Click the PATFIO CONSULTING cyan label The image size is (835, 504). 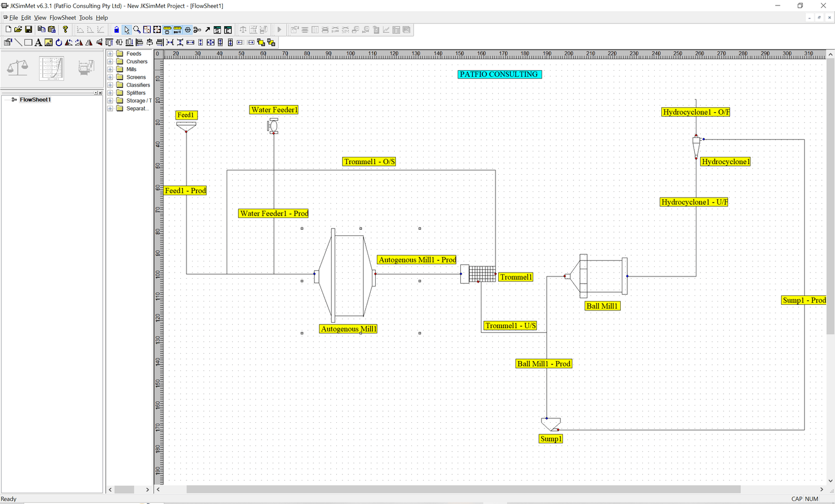[x=499, y=74]
